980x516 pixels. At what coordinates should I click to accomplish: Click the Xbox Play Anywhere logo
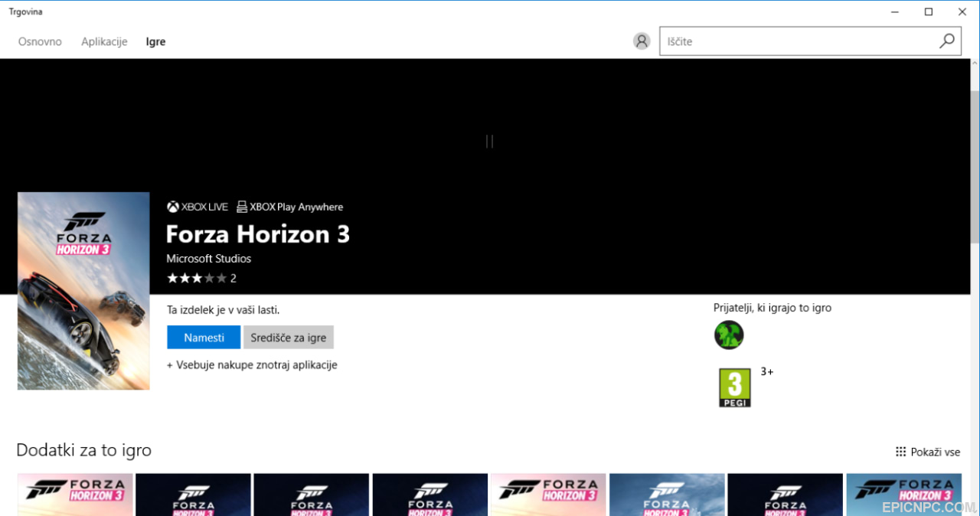[290, 207]
